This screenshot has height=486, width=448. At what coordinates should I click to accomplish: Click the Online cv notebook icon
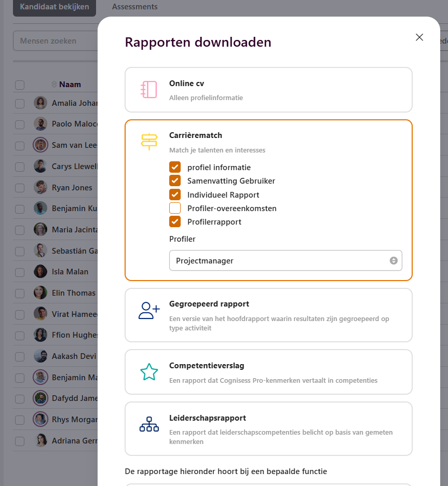tap(149, 90)
